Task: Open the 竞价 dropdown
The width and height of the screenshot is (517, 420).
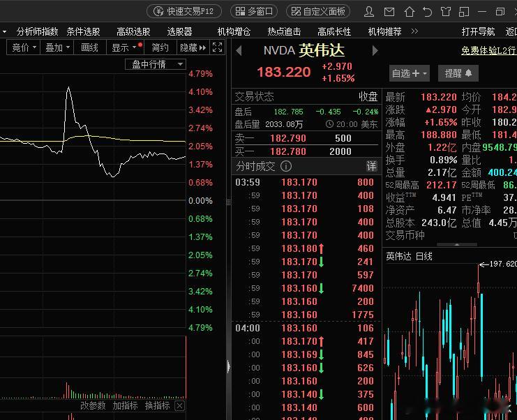Action: (24, 47)
